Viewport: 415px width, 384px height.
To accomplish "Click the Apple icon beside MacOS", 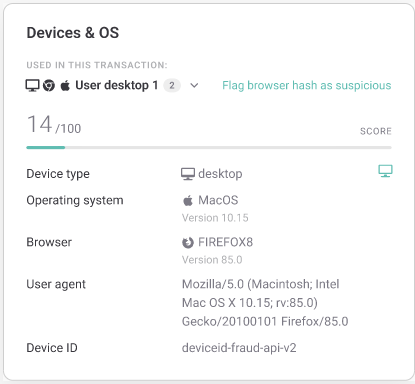I will [x=188, y=200].
